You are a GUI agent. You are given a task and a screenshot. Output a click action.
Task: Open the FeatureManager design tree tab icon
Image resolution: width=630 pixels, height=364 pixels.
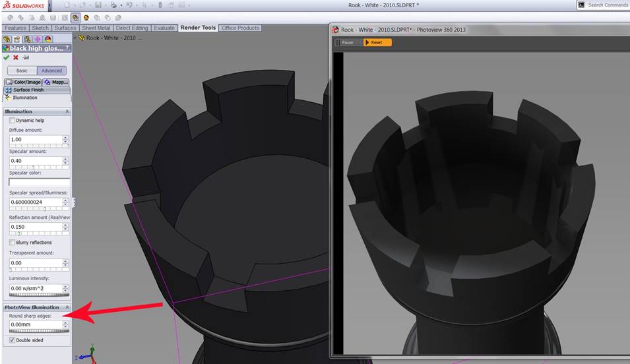pos(7,39)
